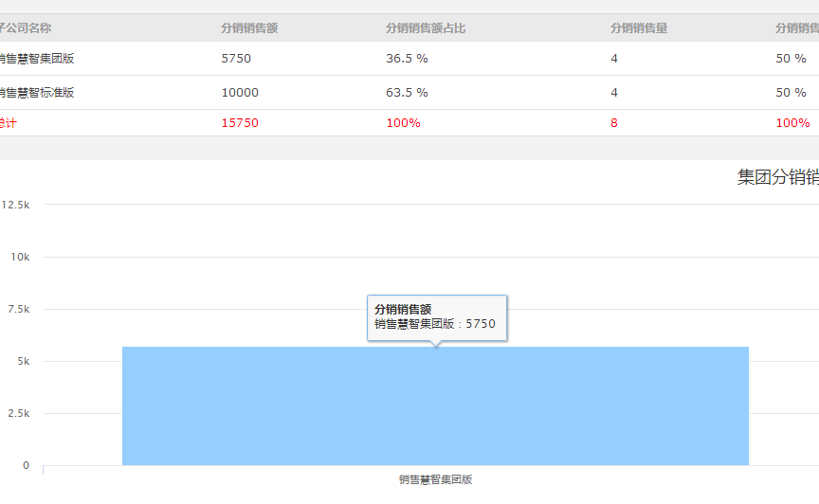
Task: Click the red 8 total quantity
Action: click(614, 123)
